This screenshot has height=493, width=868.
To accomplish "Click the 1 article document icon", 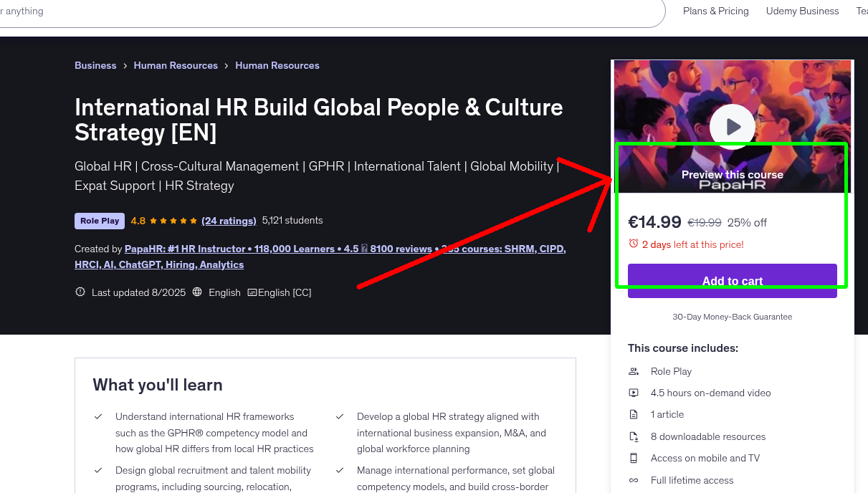I will 633,414.
